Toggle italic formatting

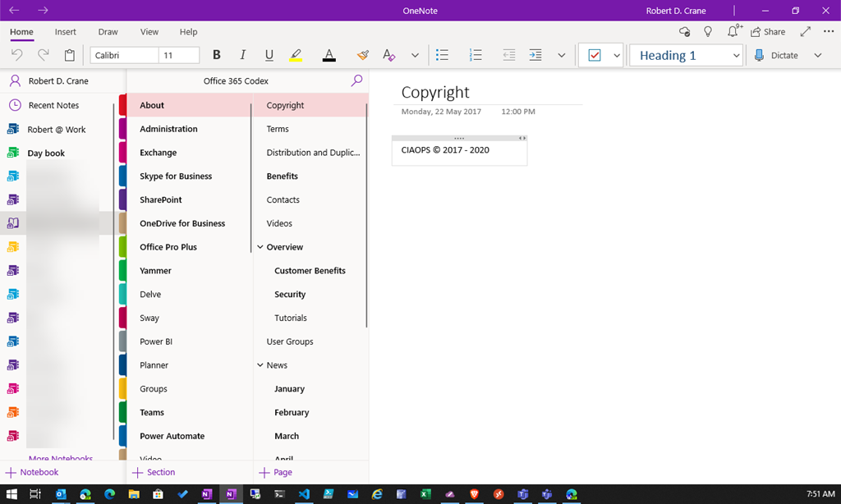point(243,55)
